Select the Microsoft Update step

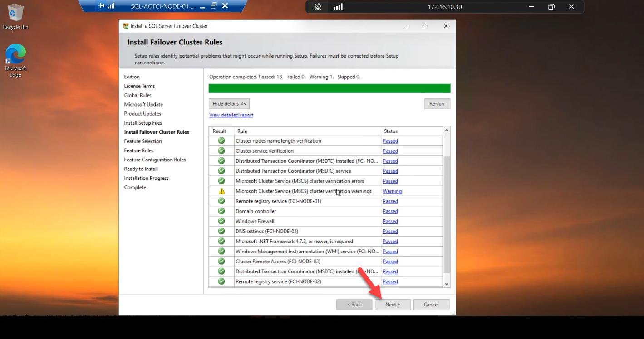(143, 105)
